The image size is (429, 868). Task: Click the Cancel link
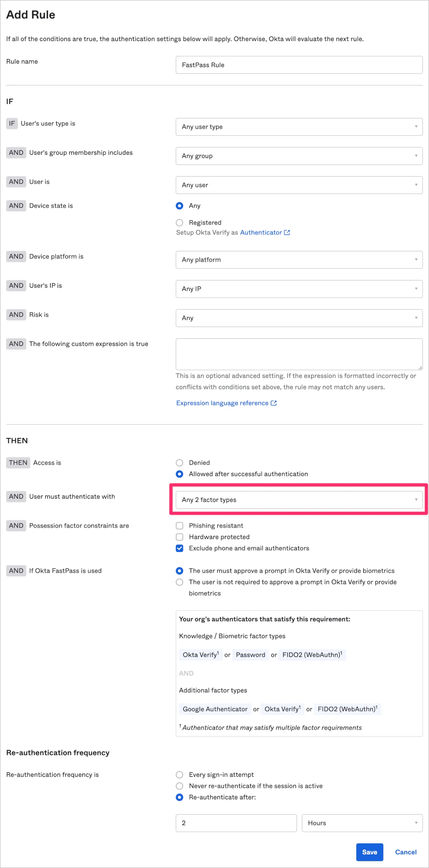[405, 852]
